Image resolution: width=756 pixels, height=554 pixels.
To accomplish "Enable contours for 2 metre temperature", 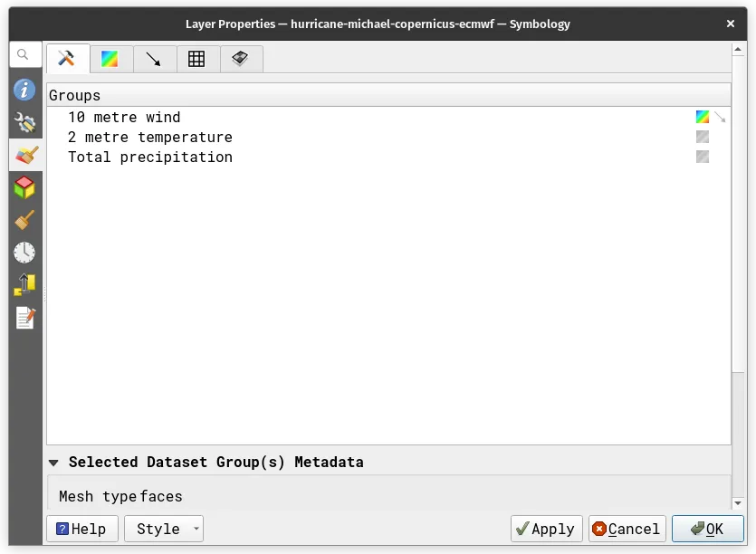I will coord(703,137).
